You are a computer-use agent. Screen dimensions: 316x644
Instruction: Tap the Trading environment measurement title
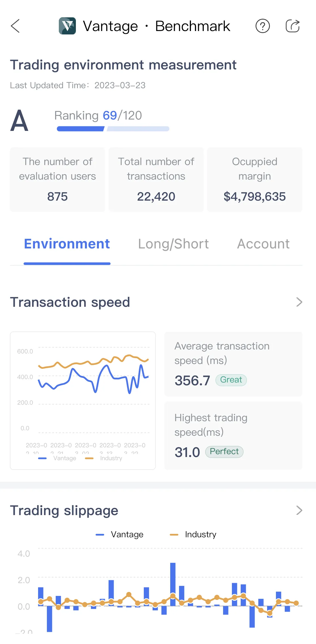123,65
